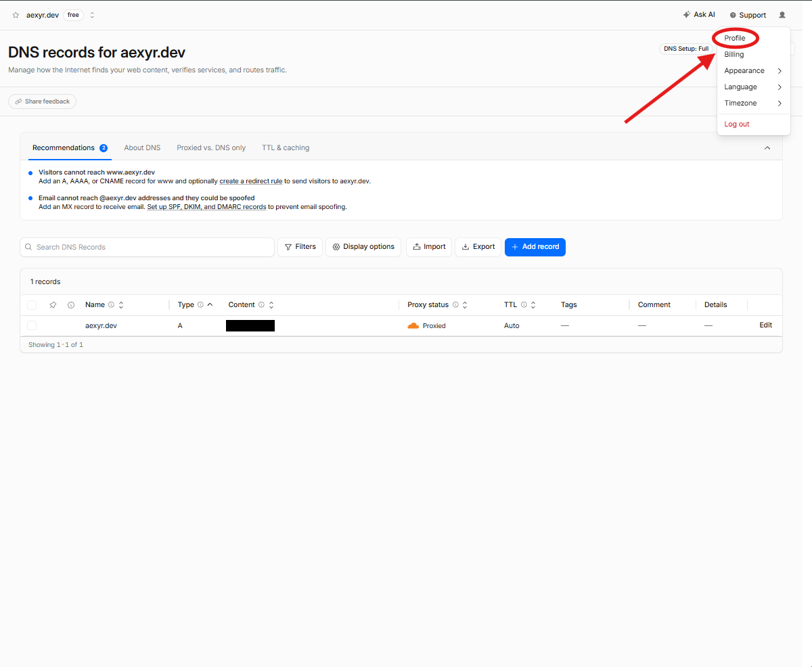Click the Ask AI sparkle button
Image resolution: width=812 pixels, height=667 pixels.
point(699,15)
